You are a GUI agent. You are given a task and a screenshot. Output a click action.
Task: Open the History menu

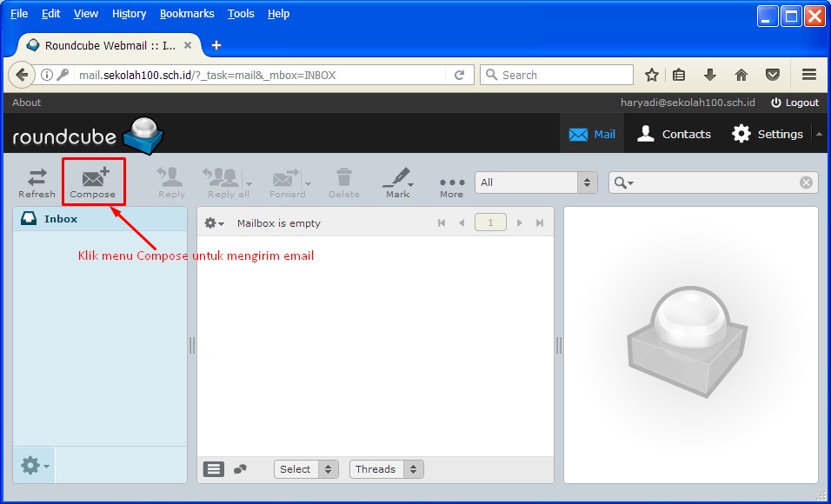click(129, 14)
